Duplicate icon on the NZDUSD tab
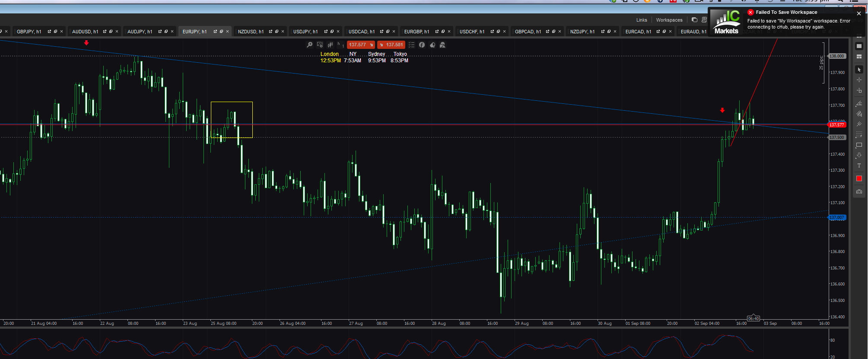The width and height of the screenshot is (868, 359). point(277,32)
